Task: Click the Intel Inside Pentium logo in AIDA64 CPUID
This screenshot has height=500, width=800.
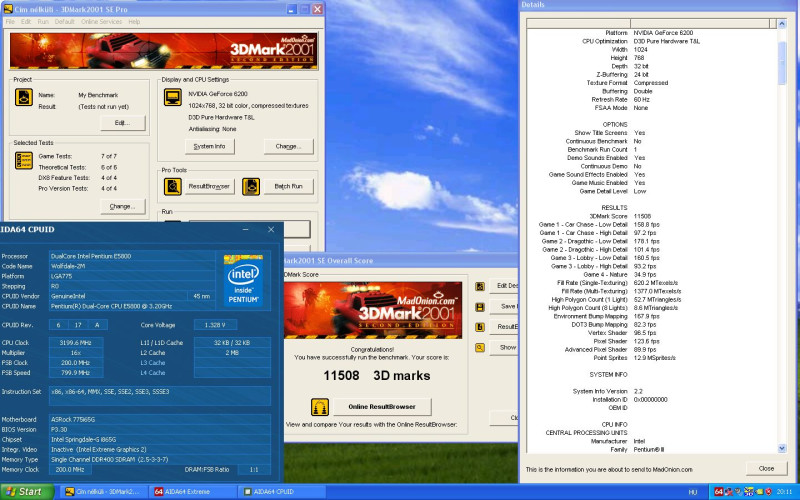Action: point(243,280)
